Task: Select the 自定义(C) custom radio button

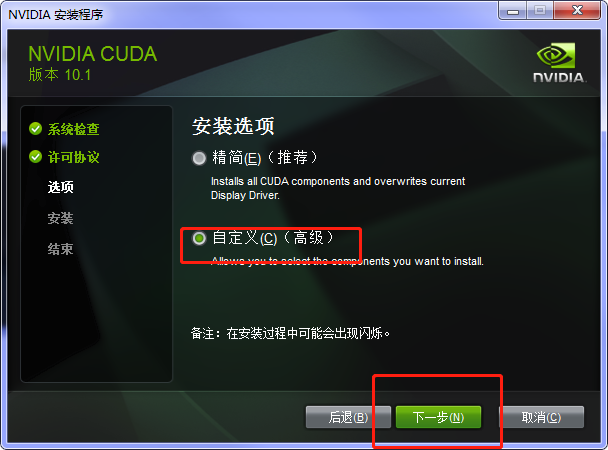Action: coord(199,238)
